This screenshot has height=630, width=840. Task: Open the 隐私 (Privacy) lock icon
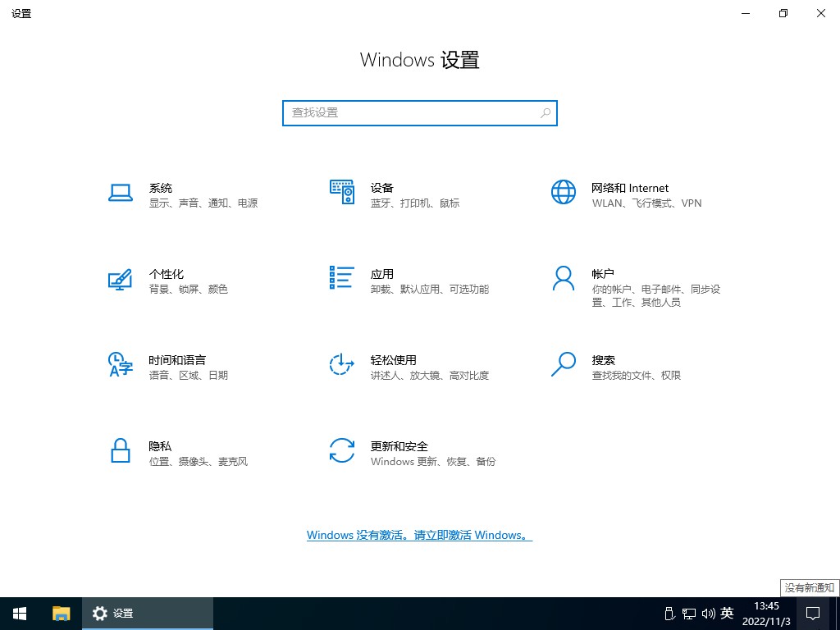pos(121,451)
